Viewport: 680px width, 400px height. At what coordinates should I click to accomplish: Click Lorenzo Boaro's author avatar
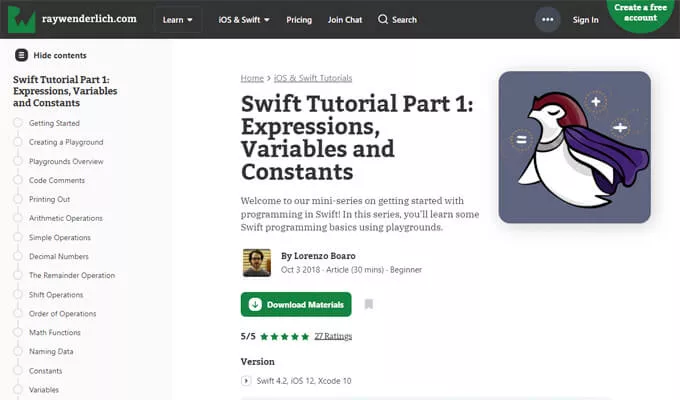(x=257, y=262)
